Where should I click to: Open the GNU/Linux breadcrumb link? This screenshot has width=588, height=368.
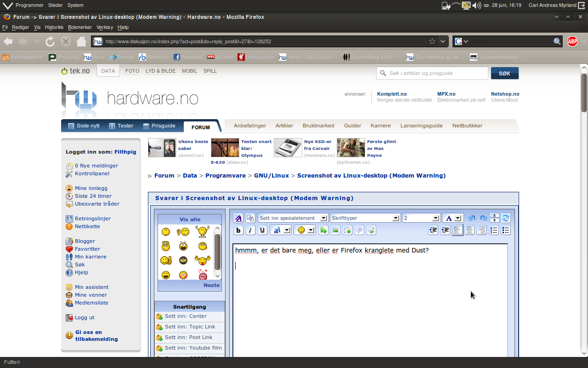pos(271,176)
